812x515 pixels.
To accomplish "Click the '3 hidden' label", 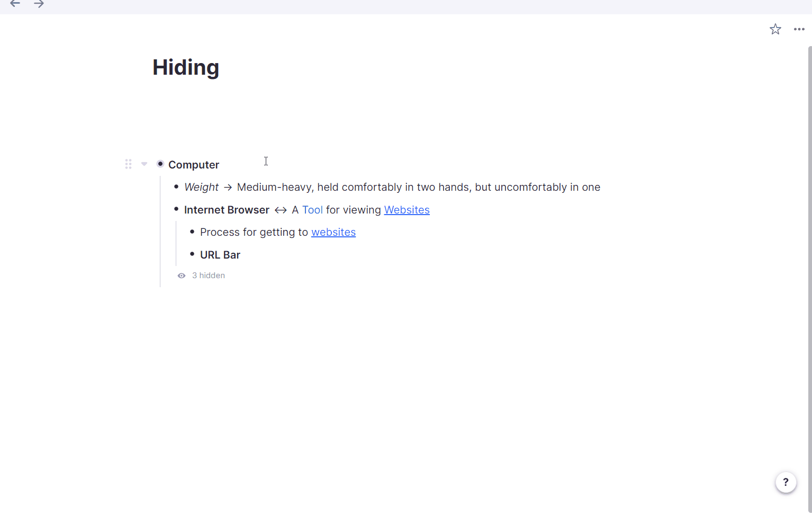I will (x=209, y=276).
